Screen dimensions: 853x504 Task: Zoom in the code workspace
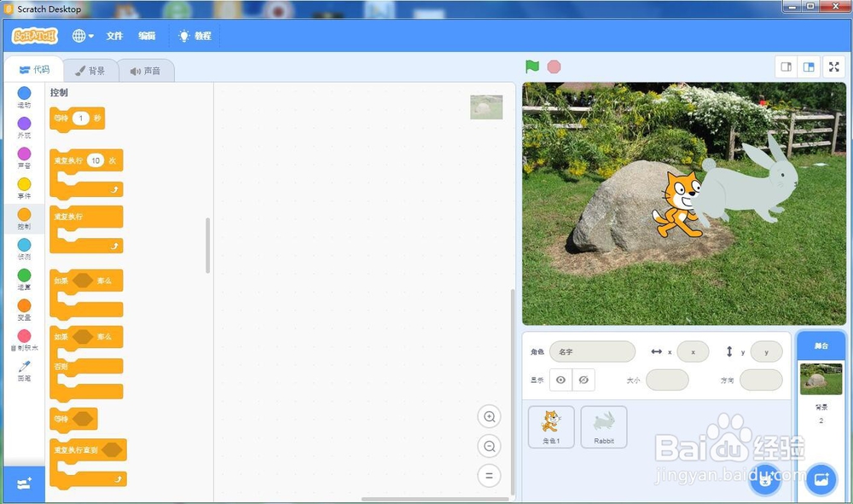pos(489,417)
